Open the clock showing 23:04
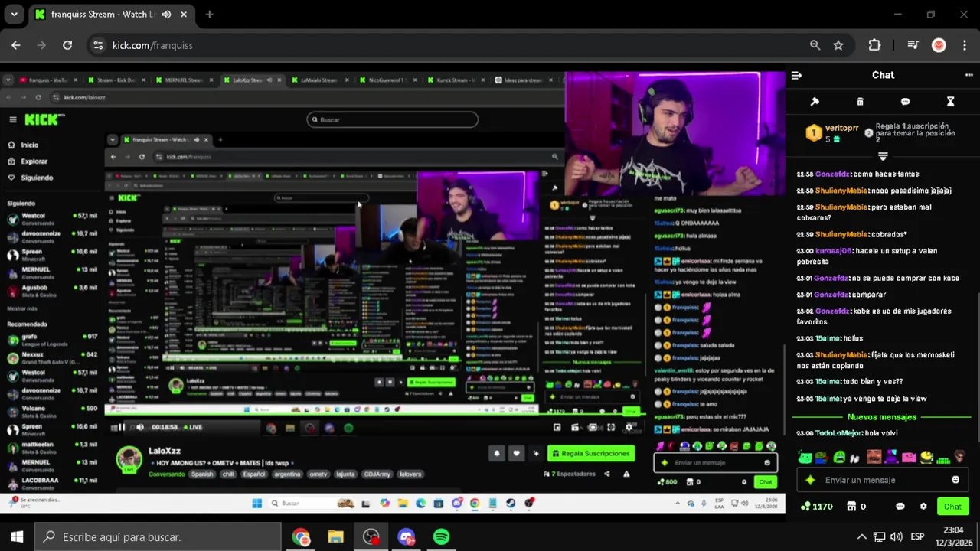Screen dimensions: 980x551 point(953,536)
